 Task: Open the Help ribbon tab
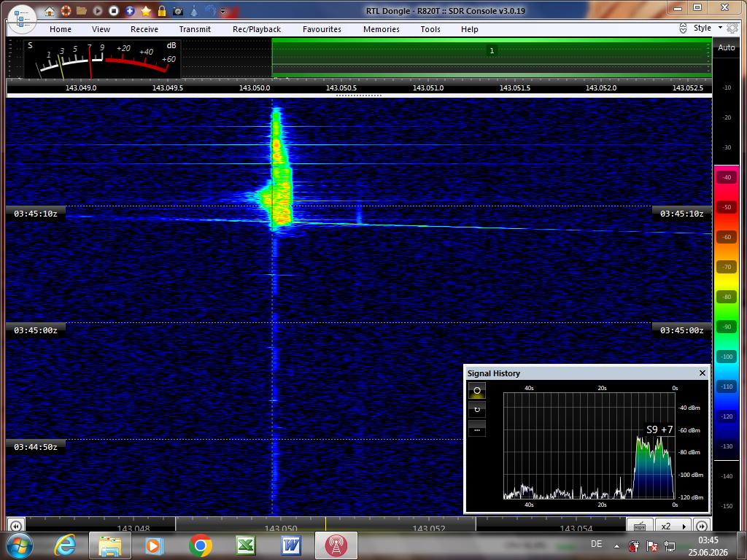470,29
